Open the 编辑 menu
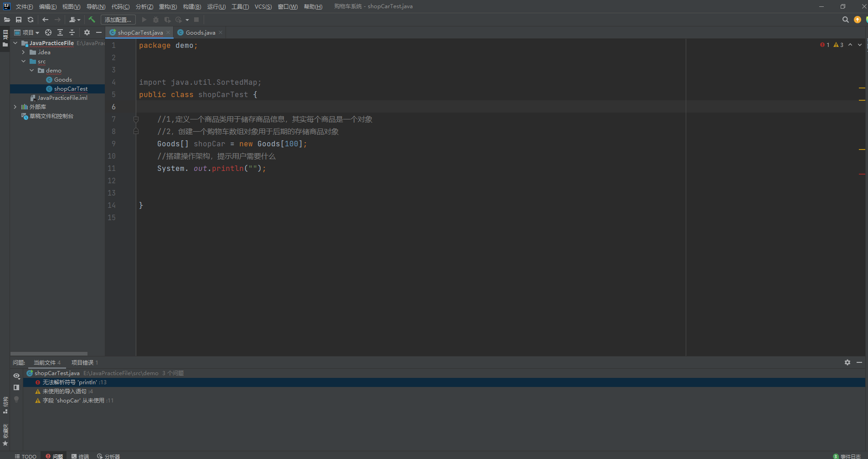This screenshot has height=459, width=868. coord(48,6)
